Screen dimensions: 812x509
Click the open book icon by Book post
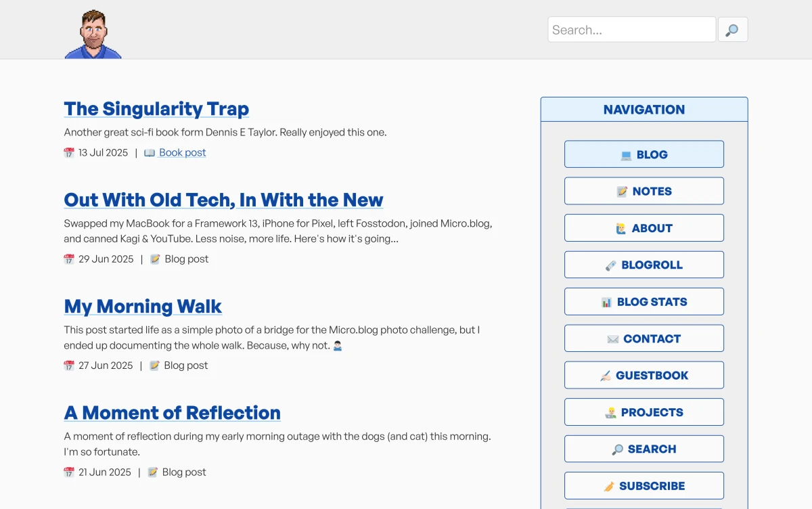(150, 153)
